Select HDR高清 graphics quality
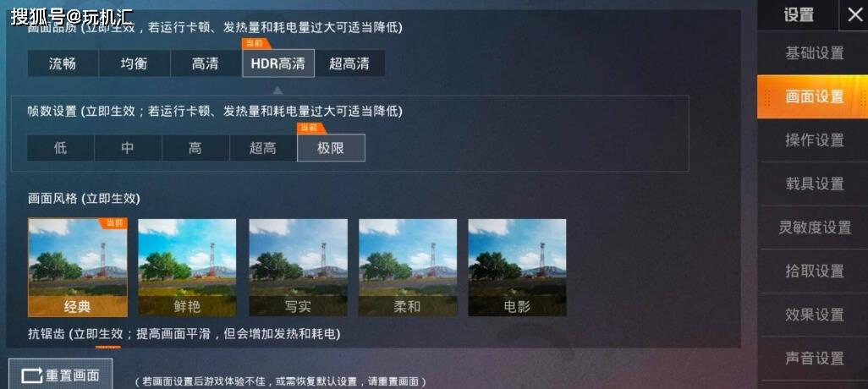 [278, 63]
